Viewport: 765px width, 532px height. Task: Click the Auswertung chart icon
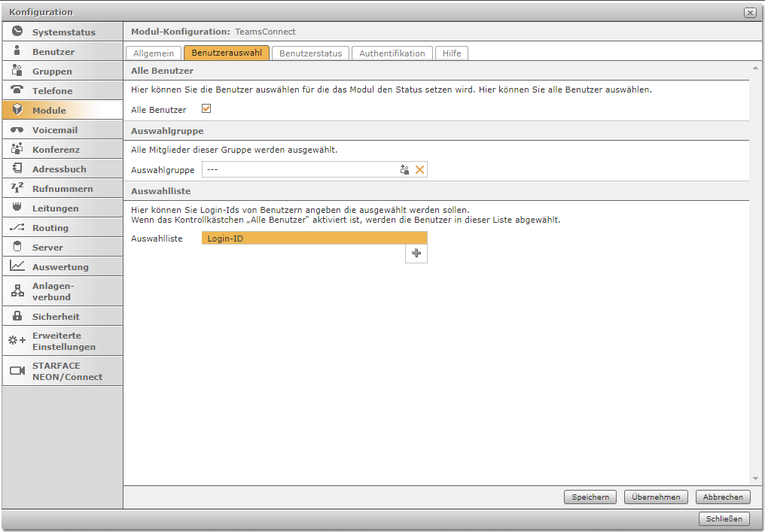17,266
